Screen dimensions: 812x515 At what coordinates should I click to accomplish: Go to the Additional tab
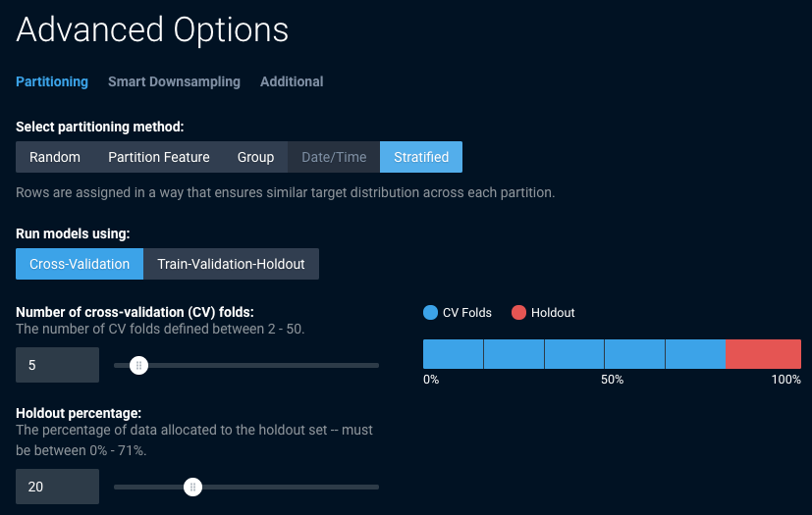pos(292,81)
